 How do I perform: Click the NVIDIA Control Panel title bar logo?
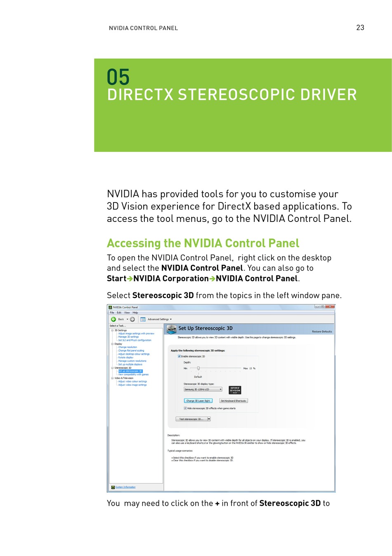pyautogui.click(x=110, y=307)
